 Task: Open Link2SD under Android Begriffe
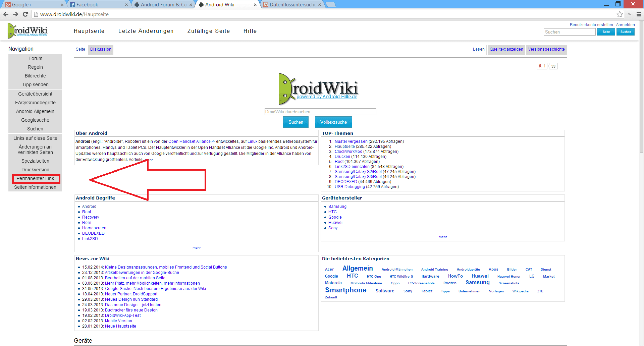pyautogui.click(x=90, y=239)
